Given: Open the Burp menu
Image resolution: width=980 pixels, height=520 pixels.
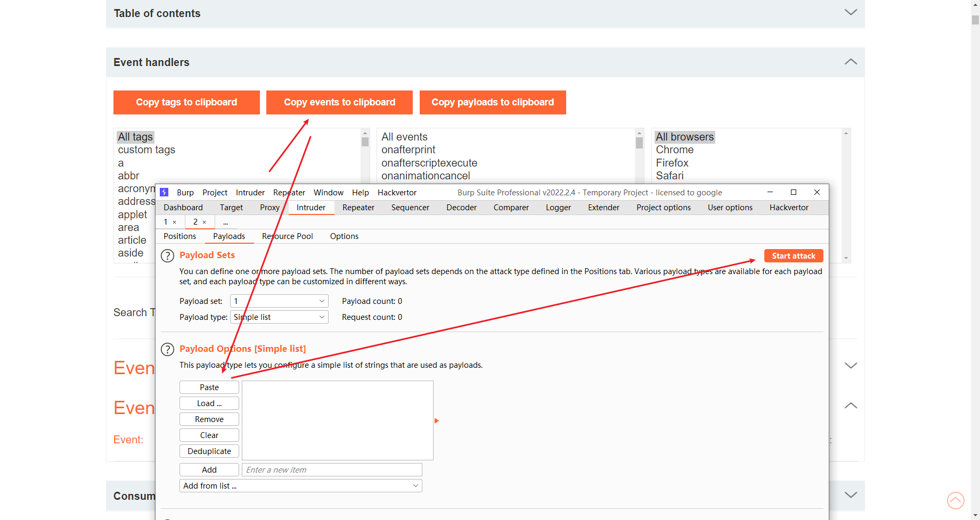Looking at the screenshot, I should (185, 193).
